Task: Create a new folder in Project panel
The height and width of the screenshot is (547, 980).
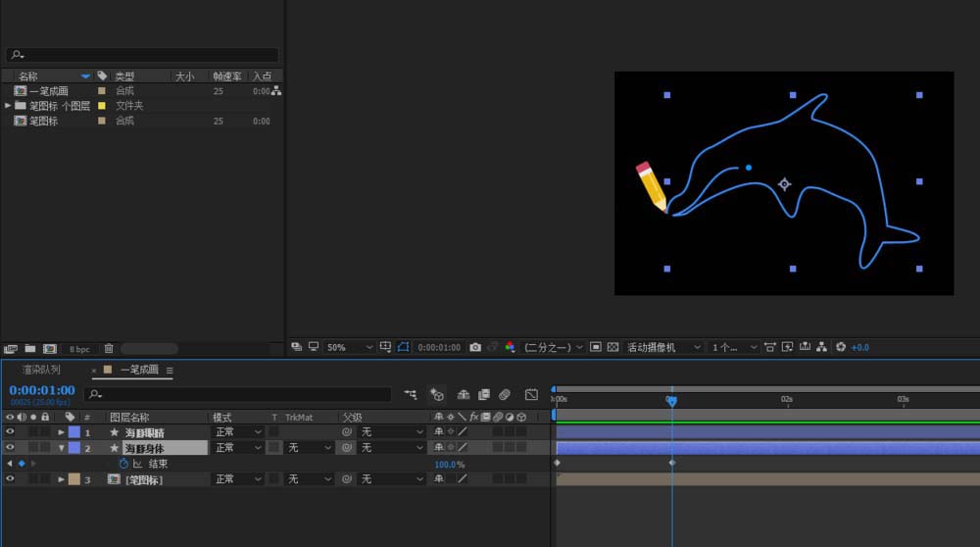Action: (30, 348)
